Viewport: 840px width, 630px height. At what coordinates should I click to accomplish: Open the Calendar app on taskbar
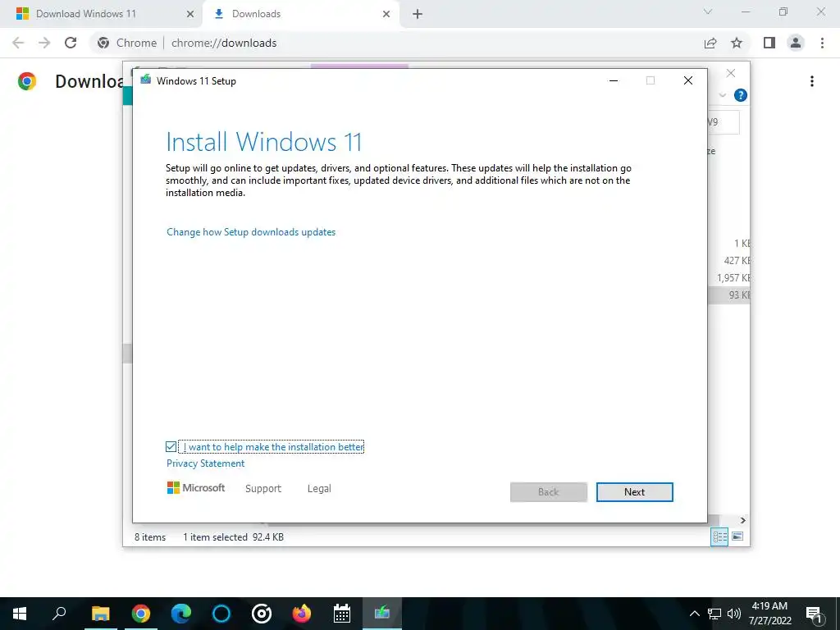pos(342,614)
